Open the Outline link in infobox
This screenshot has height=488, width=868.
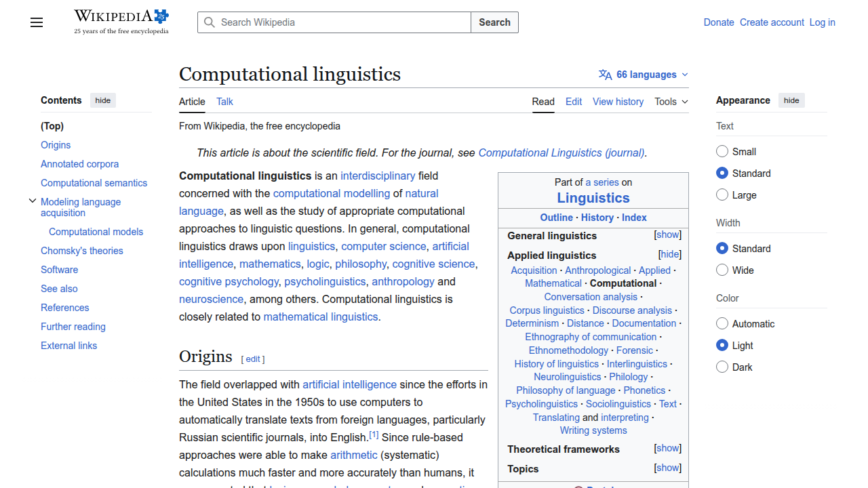[557, 218]
